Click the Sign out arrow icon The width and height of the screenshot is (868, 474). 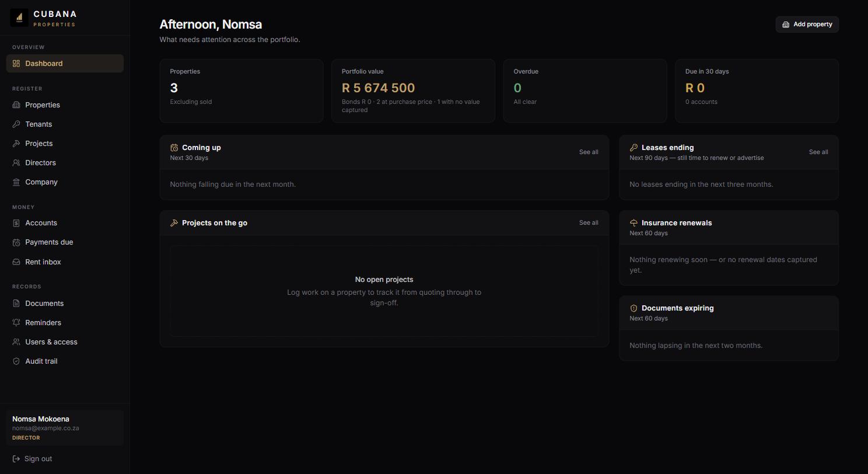pyautogui.click(x=16, y=459)
